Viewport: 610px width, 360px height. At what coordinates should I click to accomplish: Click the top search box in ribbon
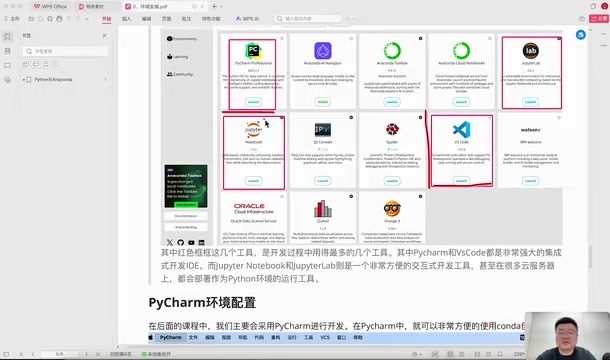click(308, 19)
